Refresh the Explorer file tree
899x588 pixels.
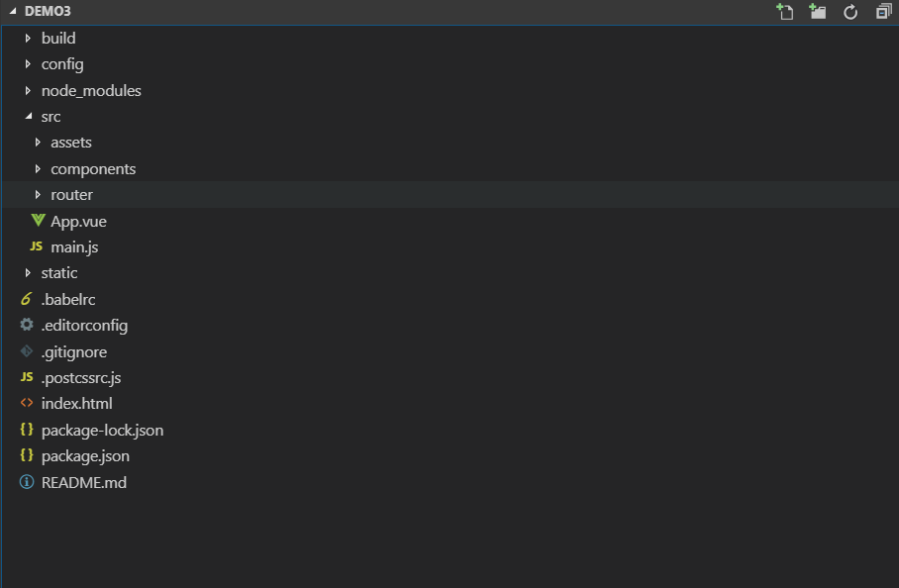point(849,12)
